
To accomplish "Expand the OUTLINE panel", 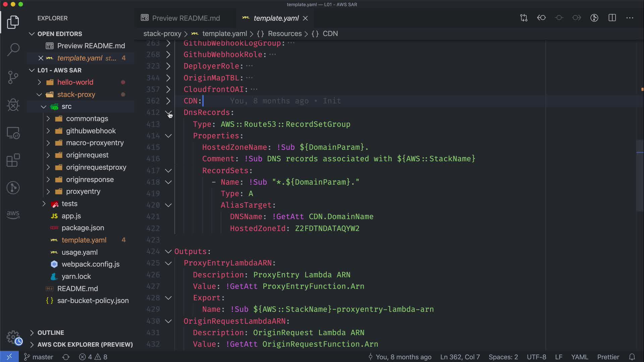I will coord(32,333).
